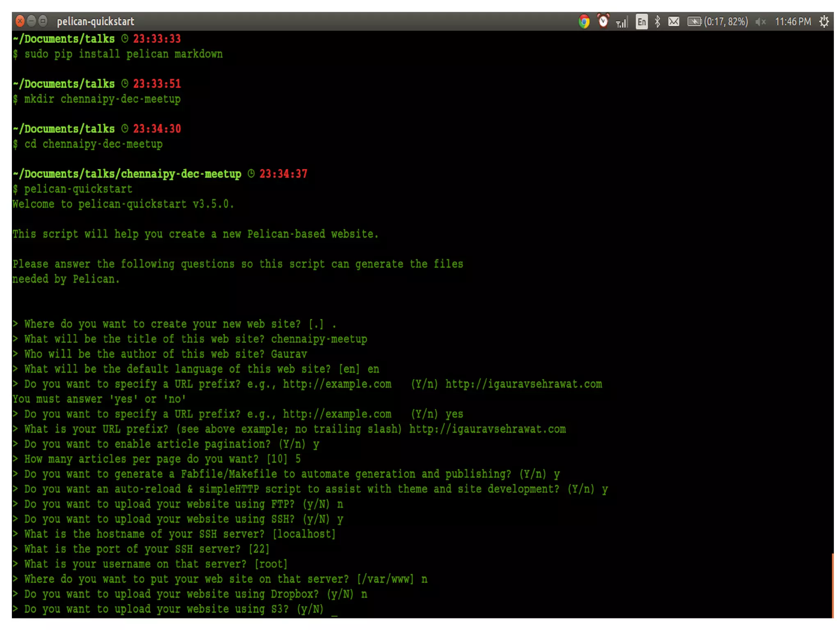Open the Chrome indicator in the top panel
The height and width of the screenshot is (630, 840).
584,21
